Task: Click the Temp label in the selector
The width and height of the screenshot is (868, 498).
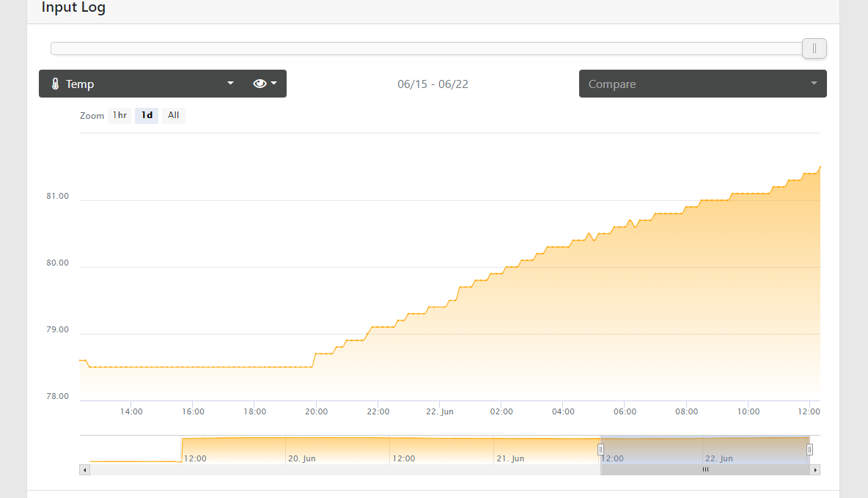Action: pyautogui.click(x=80, y=84)
